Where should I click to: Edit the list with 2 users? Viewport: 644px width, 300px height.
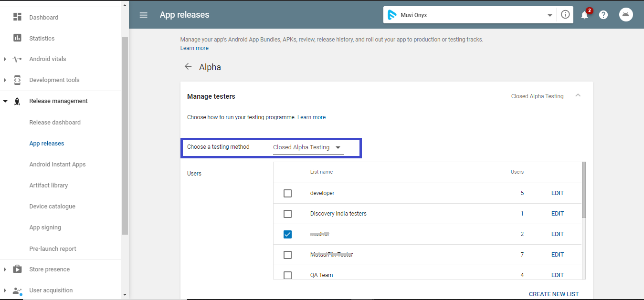[558, 234]
